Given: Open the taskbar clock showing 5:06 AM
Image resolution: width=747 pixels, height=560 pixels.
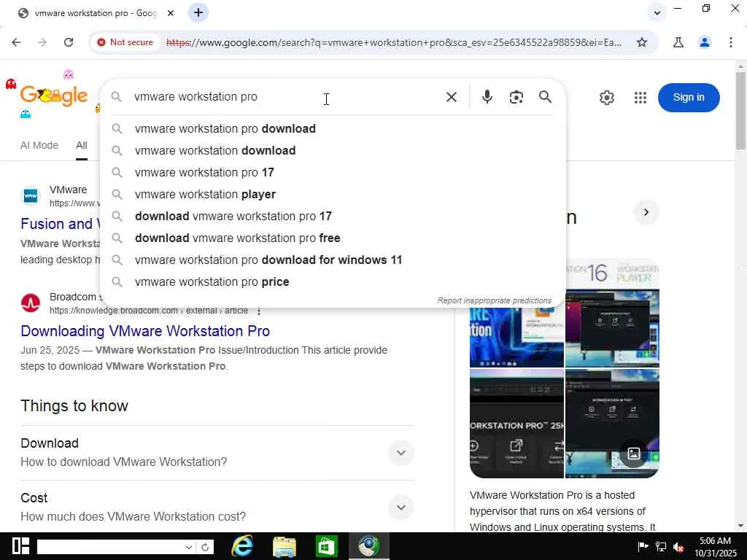Looking at the screenshot, I should click(x=715, y=547).
